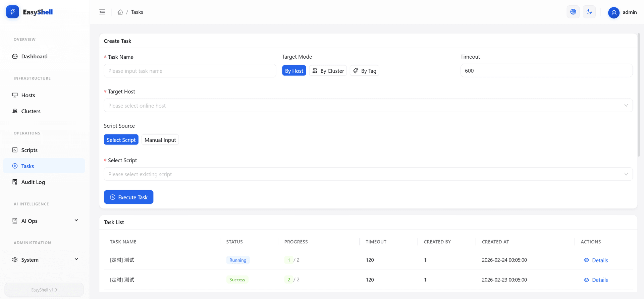Click the TASK NAME column header
The height and width of the screenshot is (299, 644).
pos(123,242)
